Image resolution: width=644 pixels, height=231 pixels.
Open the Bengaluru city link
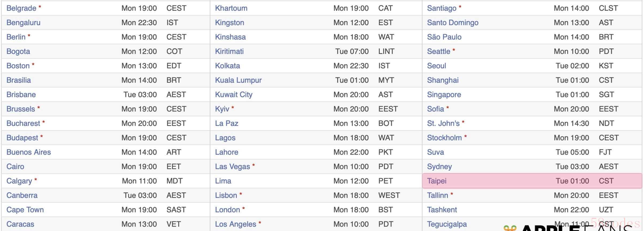pyautogui.click(x=23, y=23)
